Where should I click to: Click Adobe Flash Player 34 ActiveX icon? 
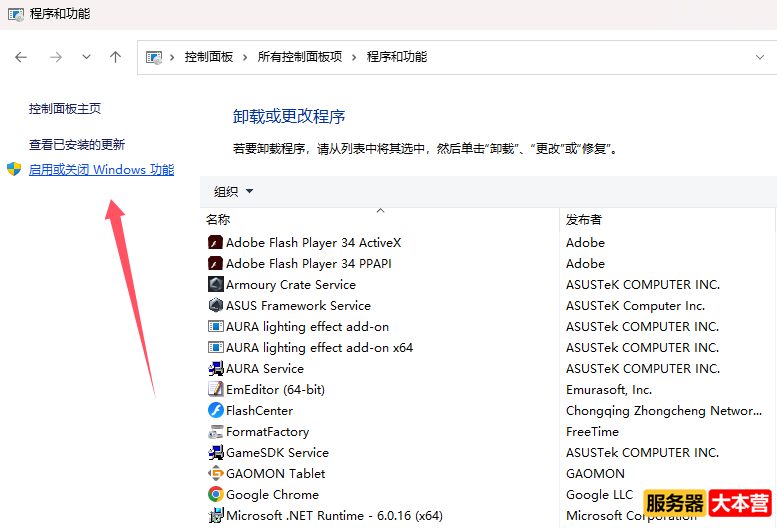216,243
